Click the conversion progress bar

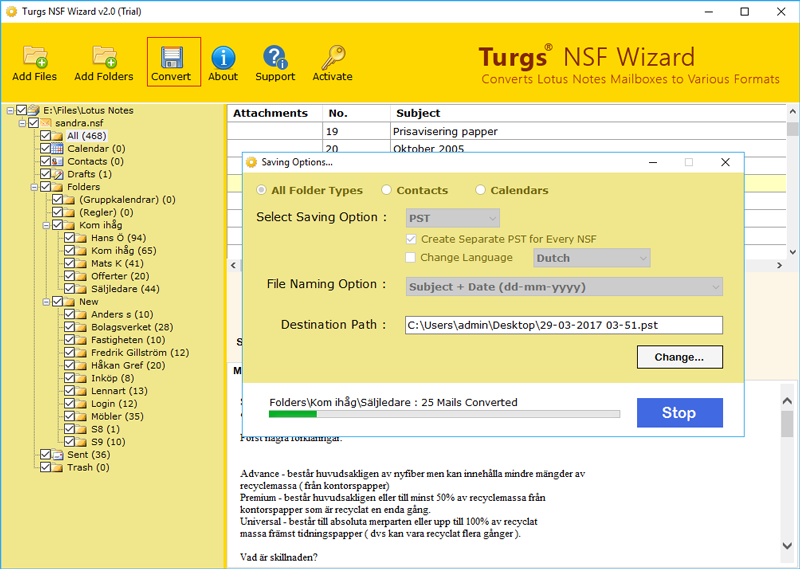coord(444,414)
